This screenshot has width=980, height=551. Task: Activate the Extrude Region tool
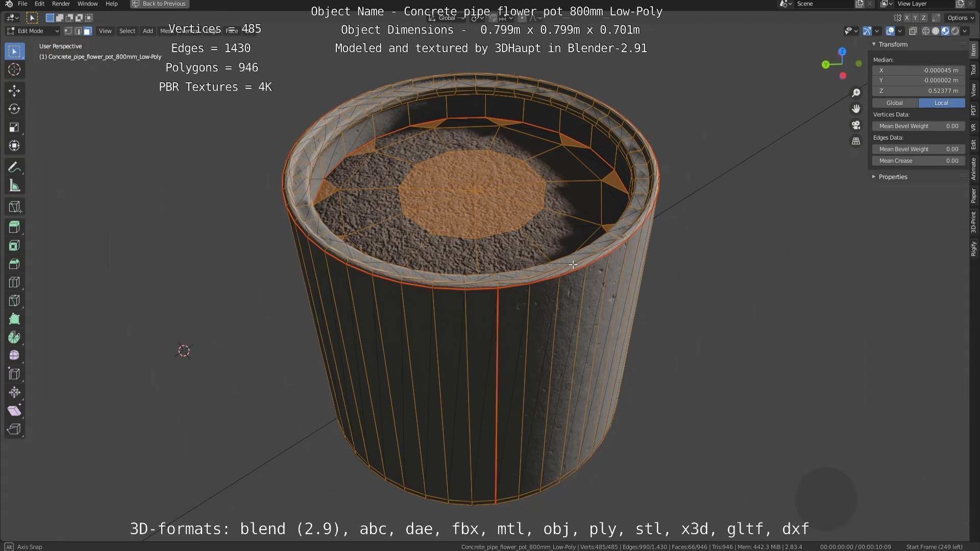(x=14, y=227)
